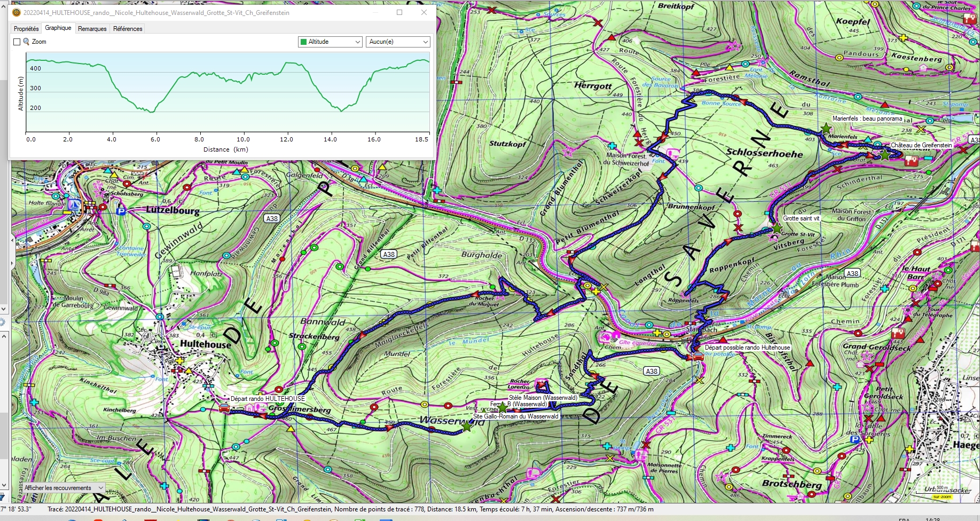The width and height of the screenshot is (980, 521).
Task: Click the Château de Greifenstein star waypoint
Action: pyautogui.click(x=885, y=155)
